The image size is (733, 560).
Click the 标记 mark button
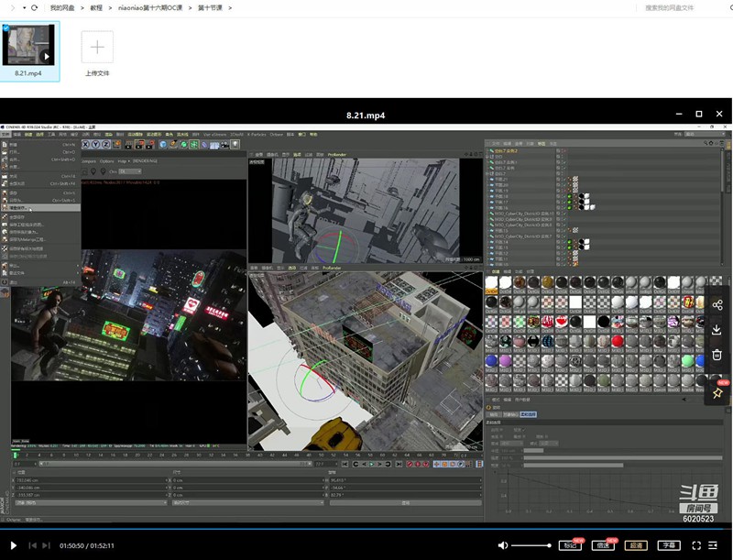(572, 545)
